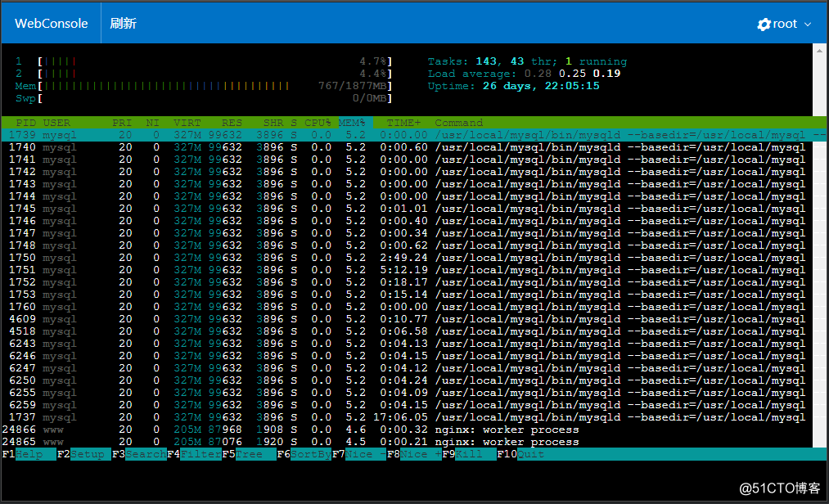This screenshot has width=829, height=504.
Task: Select process row with PID 1751
Action: tap(407, 270)
